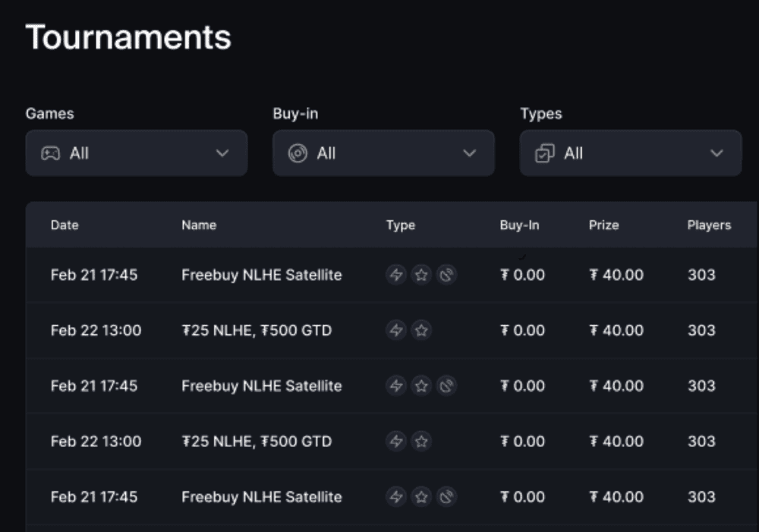This screenshot has width=759, height=532.
Task: Click the Players column header
Action: [709, 225]
